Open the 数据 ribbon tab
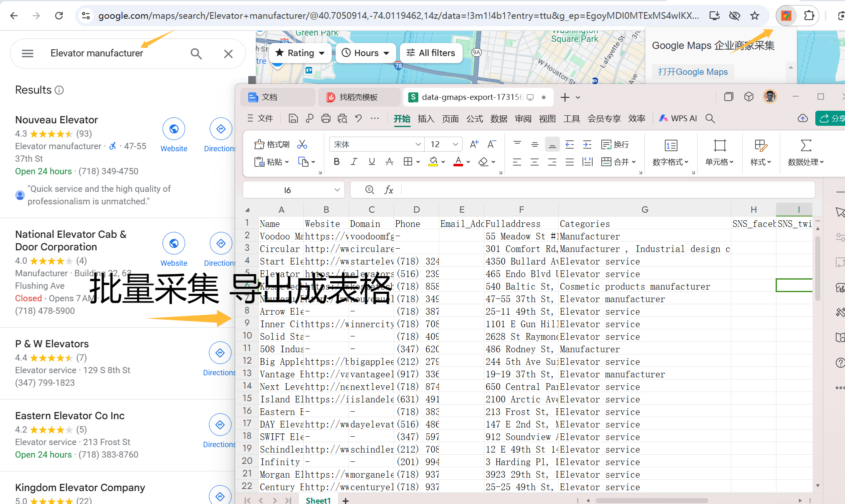This screenshot has width=845, height=504. [499, 119]
